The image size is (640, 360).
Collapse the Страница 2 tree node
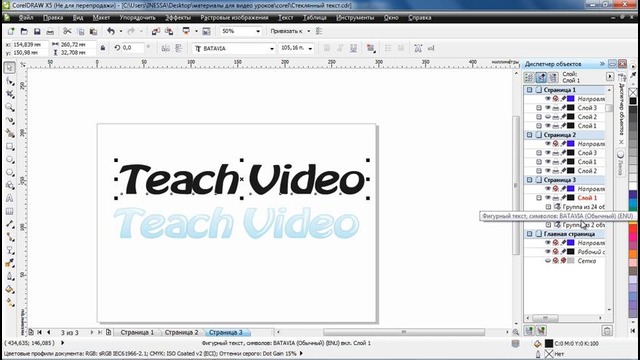coord(529,135)
